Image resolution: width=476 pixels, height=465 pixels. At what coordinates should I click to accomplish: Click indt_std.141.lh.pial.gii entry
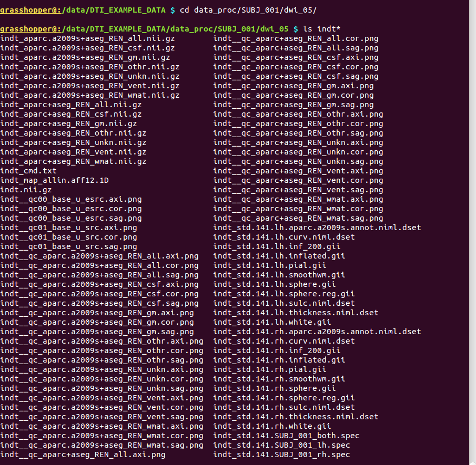tap(270, 265)
